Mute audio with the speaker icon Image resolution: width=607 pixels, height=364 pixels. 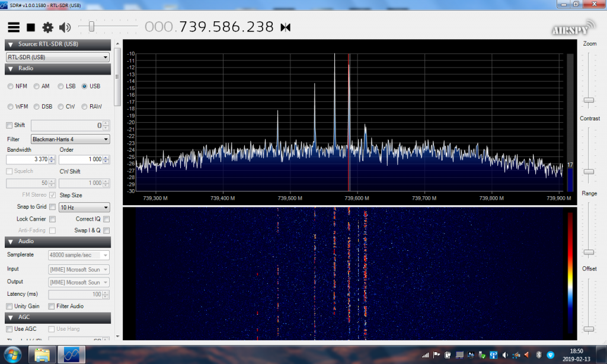point(65,27)
